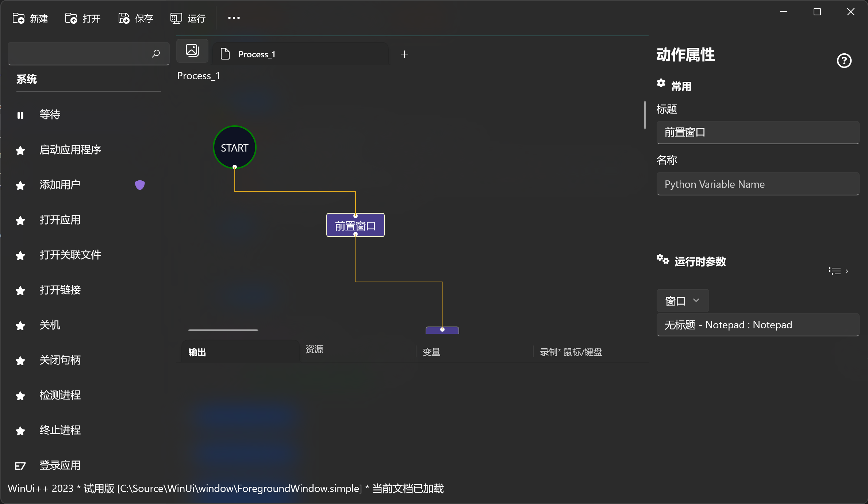
Task: Click the 打开 (Open) toolbar icon
Action: point(71,18)
